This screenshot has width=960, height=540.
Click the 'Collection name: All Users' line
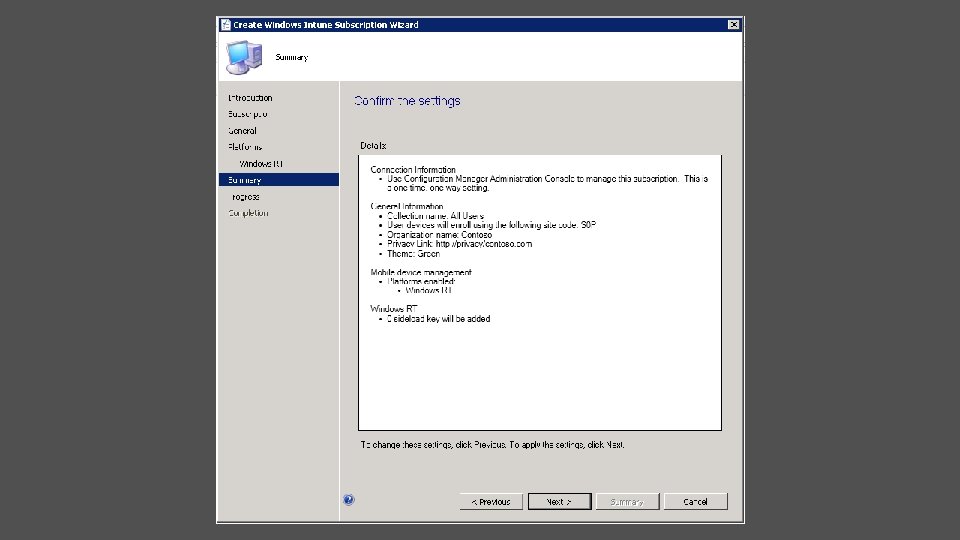click(435, 216)
